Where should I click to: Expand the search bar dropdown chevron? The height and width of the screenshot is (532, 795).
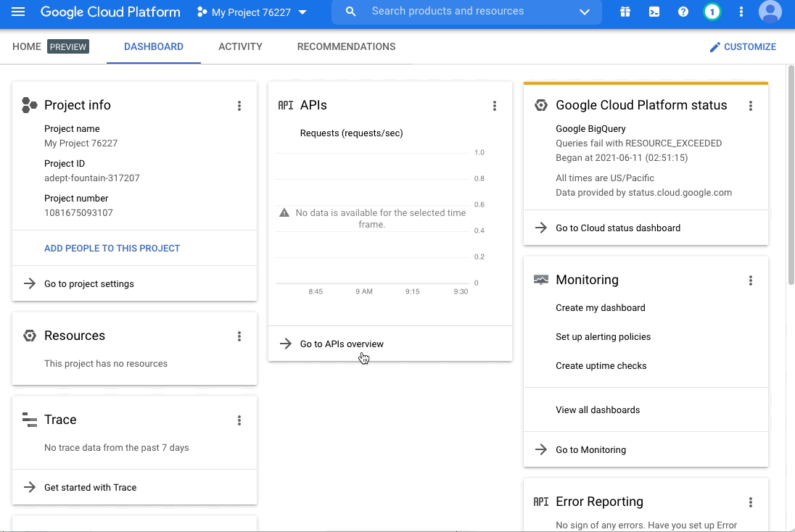point(585,12)
